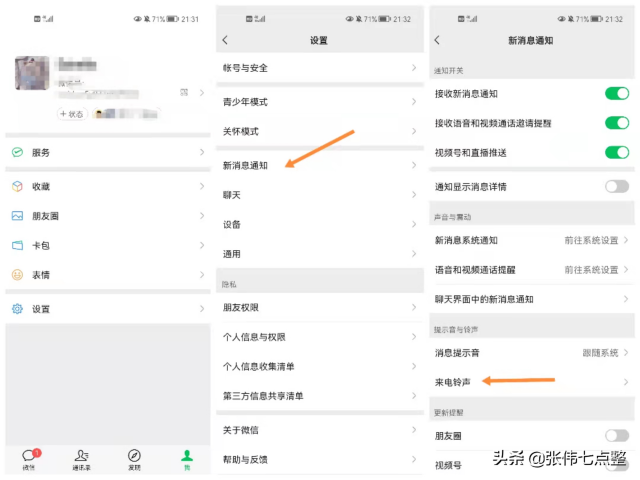Open the 收藏 row text
The image size is (640, 480).
(x=41, y=187)
